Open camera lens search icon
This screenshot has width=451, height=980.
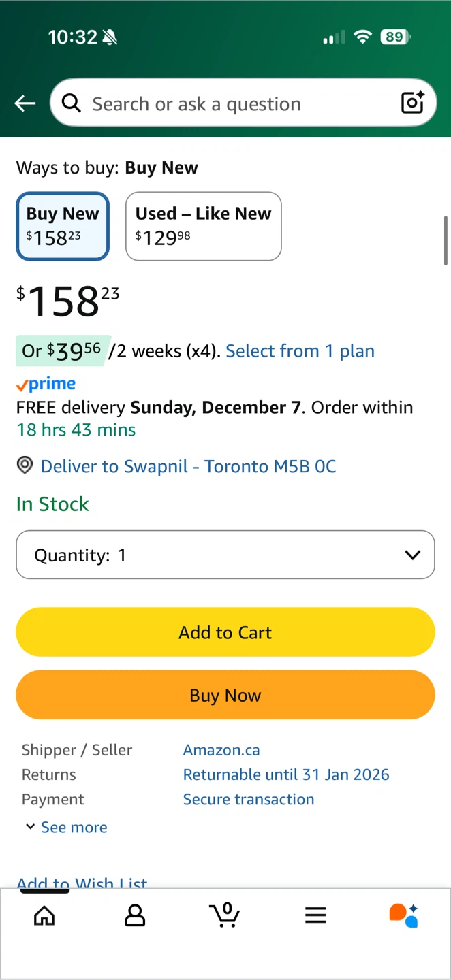click(x=413, y=103)
